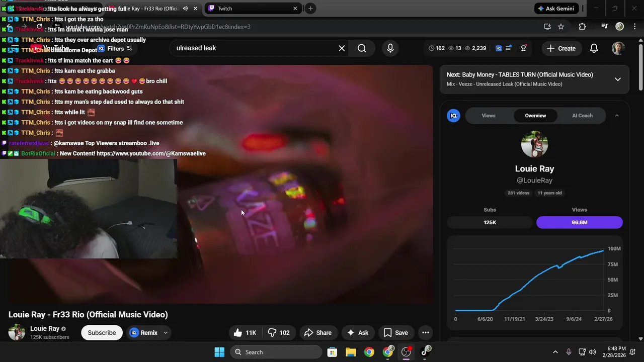Show hidden system tray icons

(x=555, y=352)
